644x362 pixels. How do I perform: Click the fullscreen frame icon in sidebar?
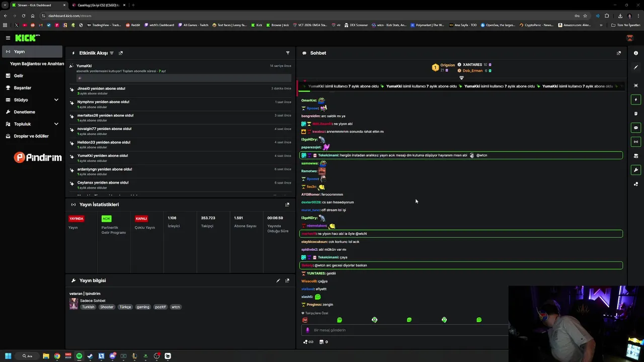point(636,85)
